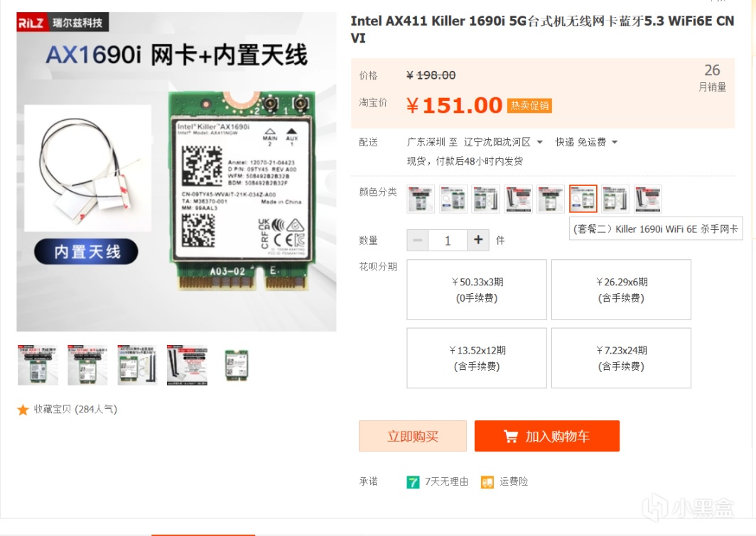Select the ¥26.29x6期 installment option
Image resolution: width=756 pixels, height=536 pixels.
tap(621, 290)
